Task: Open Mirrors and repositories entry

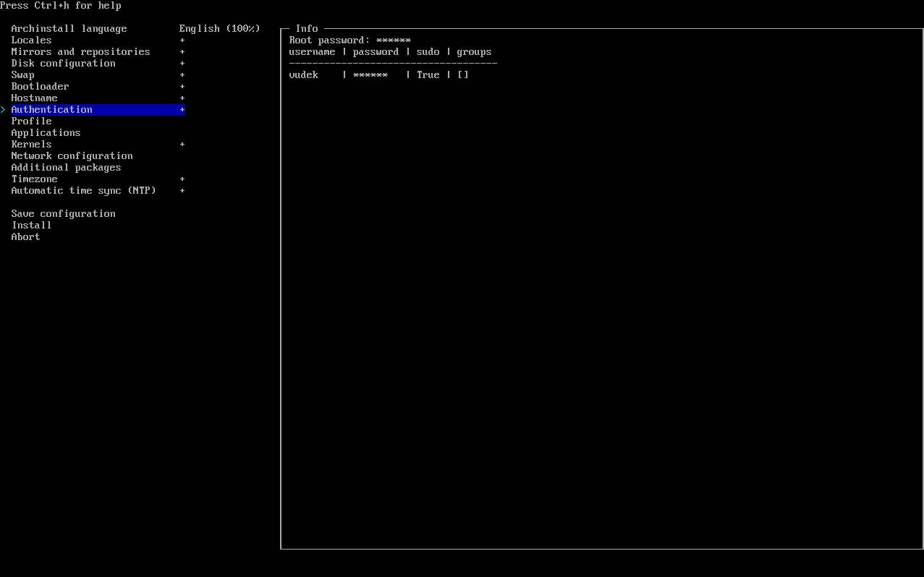Action: (x=81, y=52)
